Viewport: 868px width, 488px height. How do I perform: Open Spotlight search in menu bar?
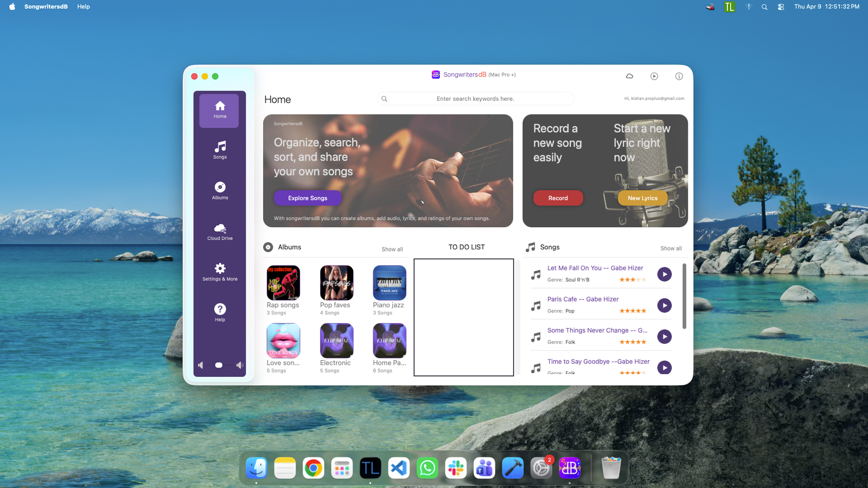pos(764,7)
